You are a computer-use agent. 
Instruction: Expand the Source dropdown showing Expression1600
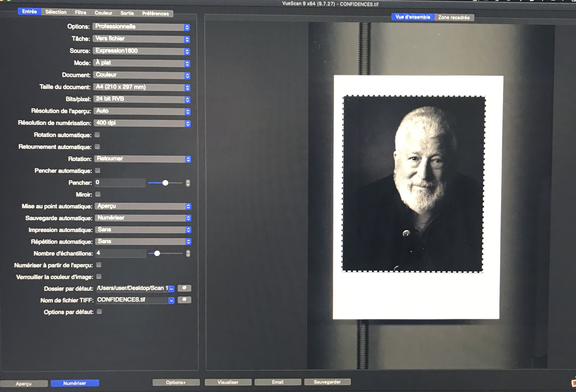click(x=141, y=51)
